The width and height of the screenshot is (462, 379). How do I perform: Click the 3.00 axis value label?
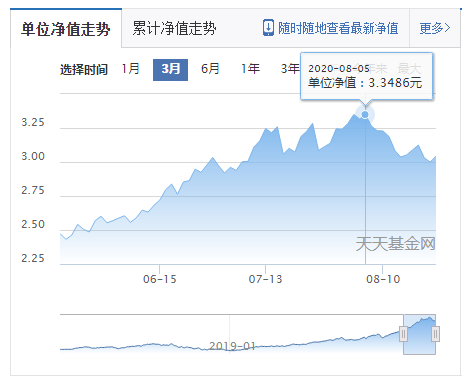click(33, 156)
